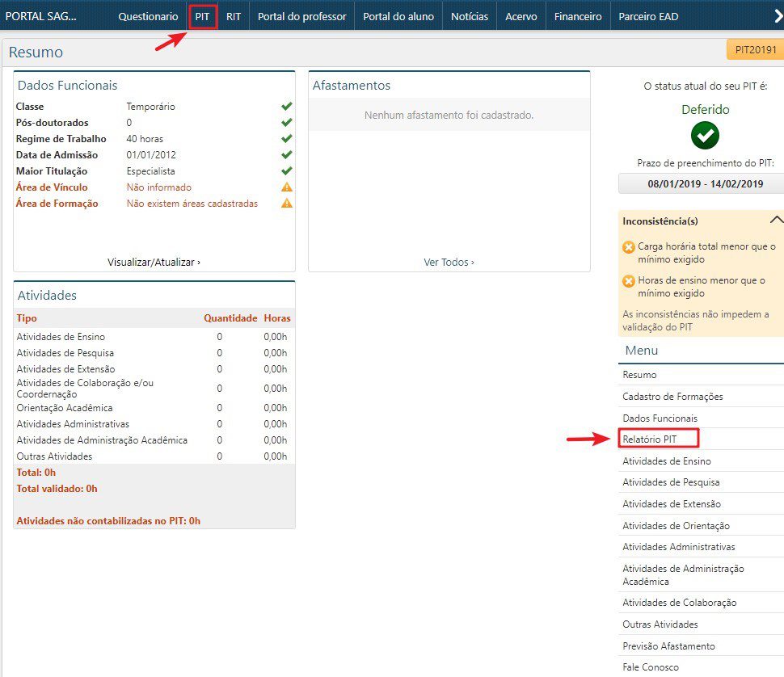The height and width of the screenshot is (677, 784).
Task: Click Ver Todos in Afastamentos
Action: 449,262
